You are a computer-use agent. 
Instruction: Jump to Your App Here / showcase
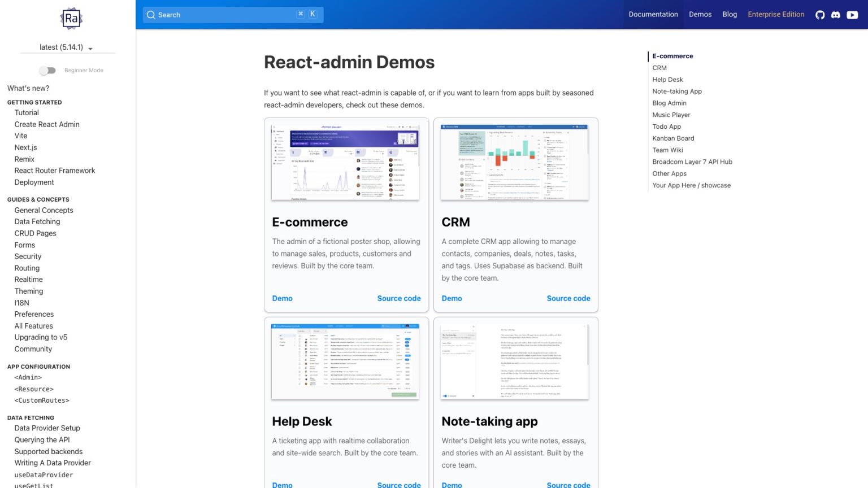coord(691,185)
